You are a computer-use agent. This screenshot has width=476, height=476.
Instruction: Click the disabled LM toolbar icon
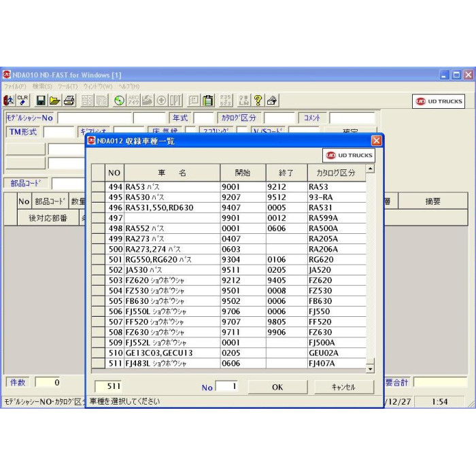243,100
